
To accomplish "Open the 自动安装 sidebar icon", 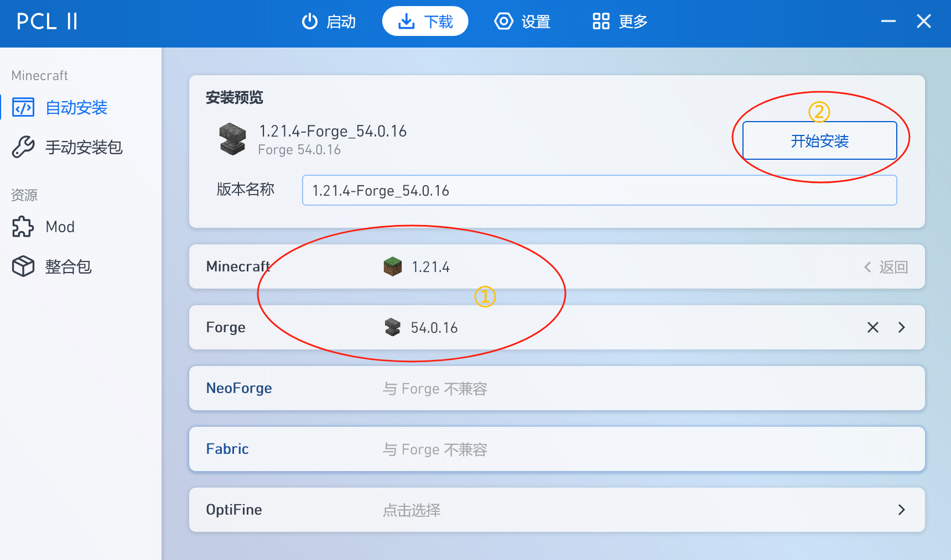I will click(23, 107).
